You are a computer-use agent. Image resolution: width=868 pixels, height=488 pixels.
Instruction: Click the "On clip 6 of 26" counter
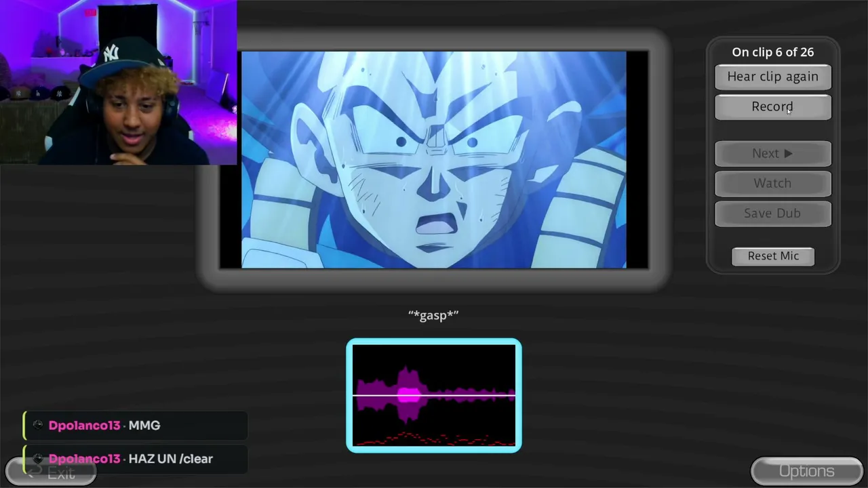[x=772, y=52]
